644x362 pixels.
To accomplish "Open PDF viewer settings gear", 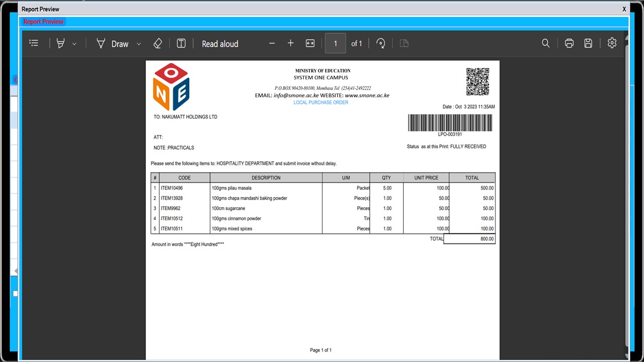I will (612, 43).
